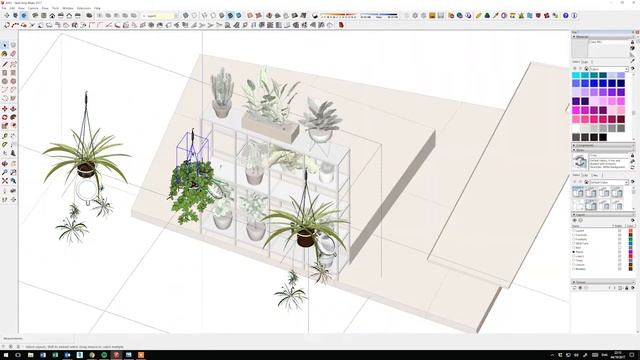Select the Select arrow tool
This screenshot has height=360, width=640.
4,45
